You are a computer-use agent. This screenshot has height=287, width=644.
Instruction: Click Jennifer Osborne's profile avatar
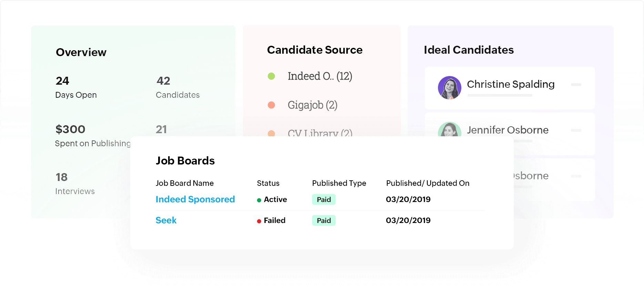tap(449, 130)
